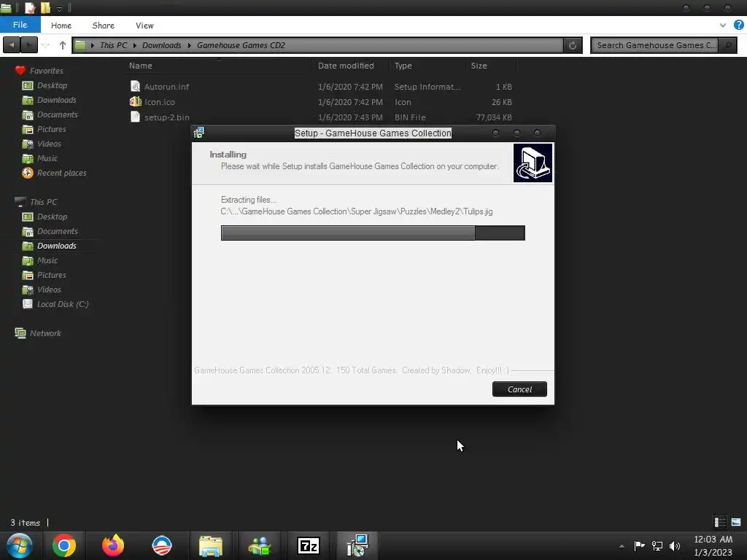Screen dimensions: 747x560
Task: Click the setup-2.bin file icon
Action: [x=135, y=117]
